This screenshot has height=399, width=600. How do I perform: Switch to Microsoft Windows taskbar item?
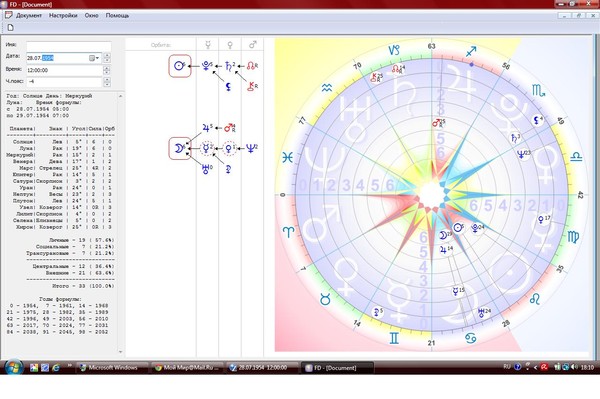coord(112,368)
